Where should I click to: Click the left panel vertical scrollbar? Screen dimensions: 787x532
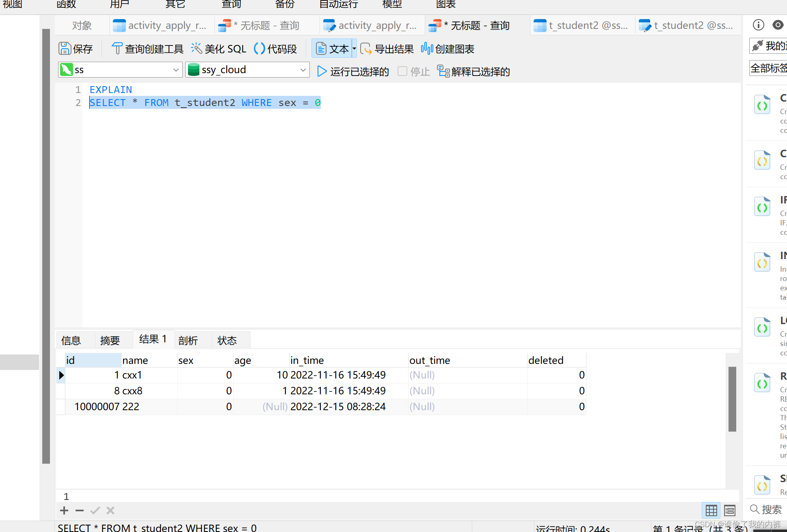pyautogui.click(x=46, y=246)
